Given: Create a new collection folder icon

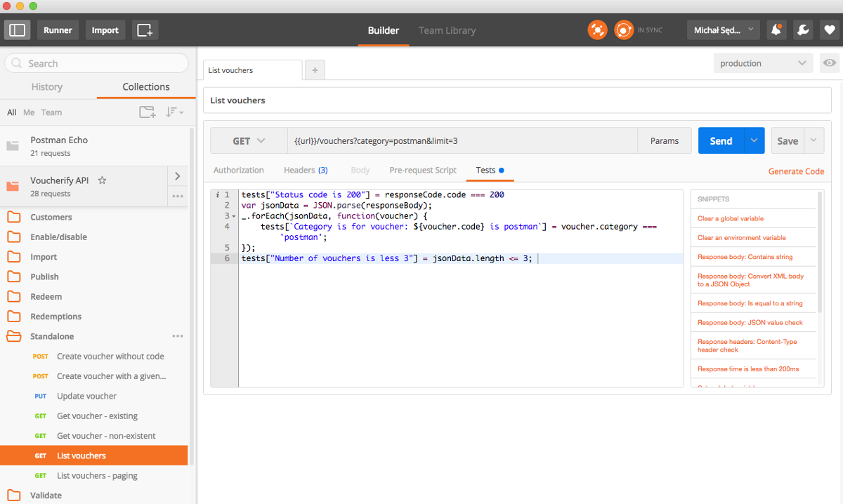Looking at the screenshot, I should [x=148, y=112].
